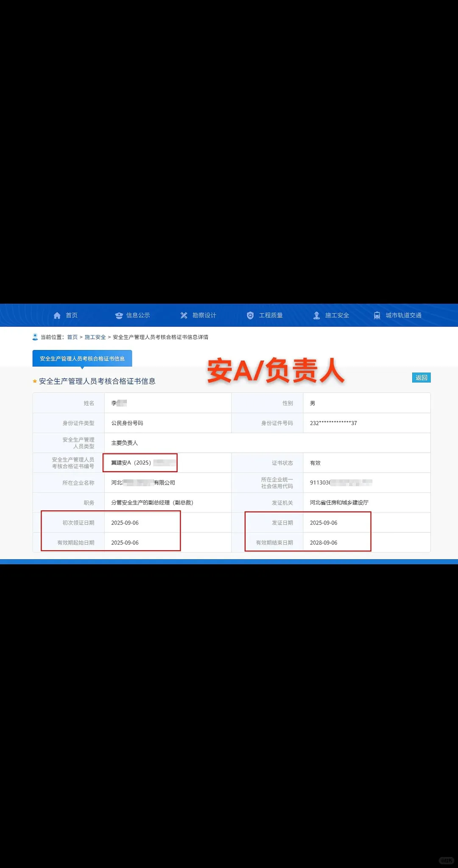This screenshot has width=458, height=868.
Task: Click the 主要负责人 value
Action: point(124,443)
